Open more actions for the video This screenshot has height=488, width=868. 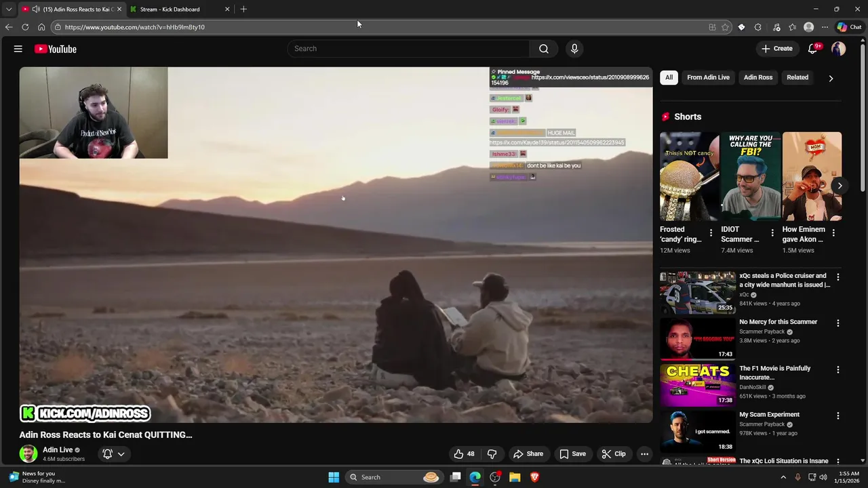(x=645, y=454)
